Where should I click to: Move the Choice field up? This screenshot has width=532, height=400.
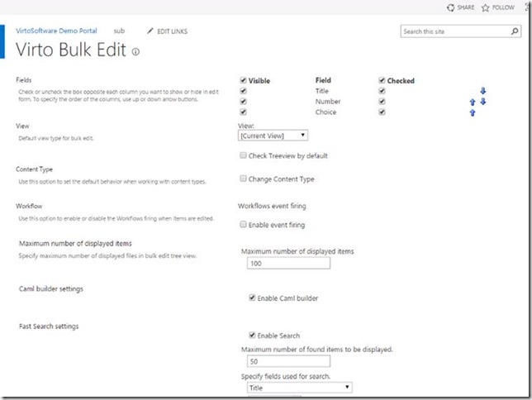473,112
